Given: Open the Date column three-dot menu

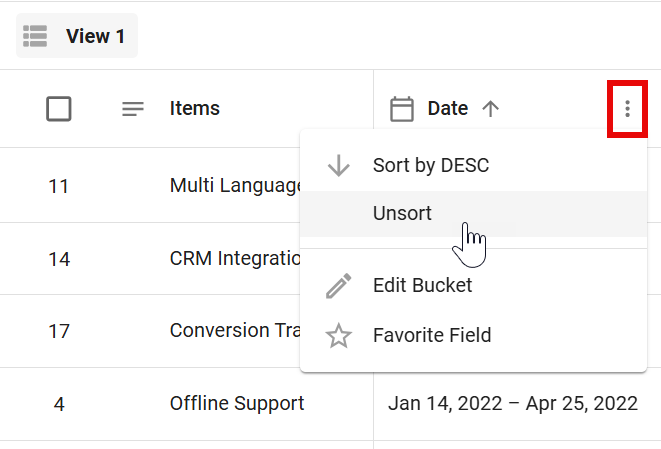Looking at the screenshot, I should tap(627, 108).
